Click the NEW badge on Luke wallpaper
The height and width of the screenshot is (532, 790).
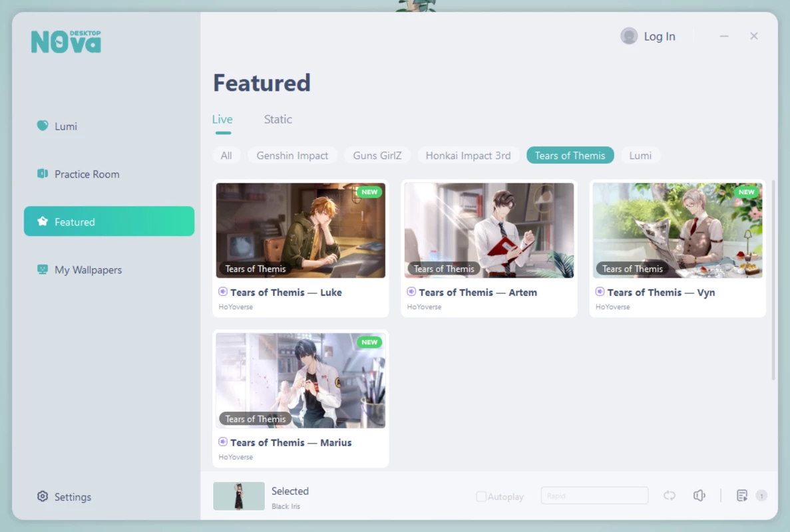pos(369,192)
